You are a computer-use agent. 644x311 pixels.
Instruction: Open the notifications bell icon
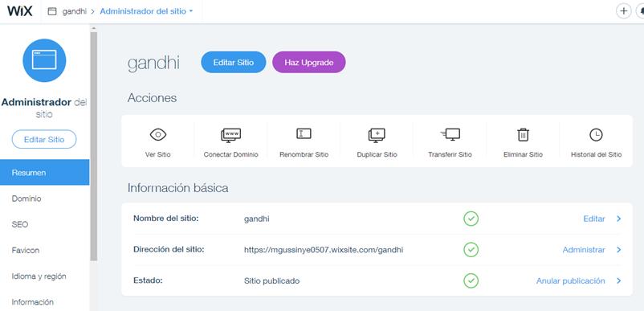[x=641, y=11]
